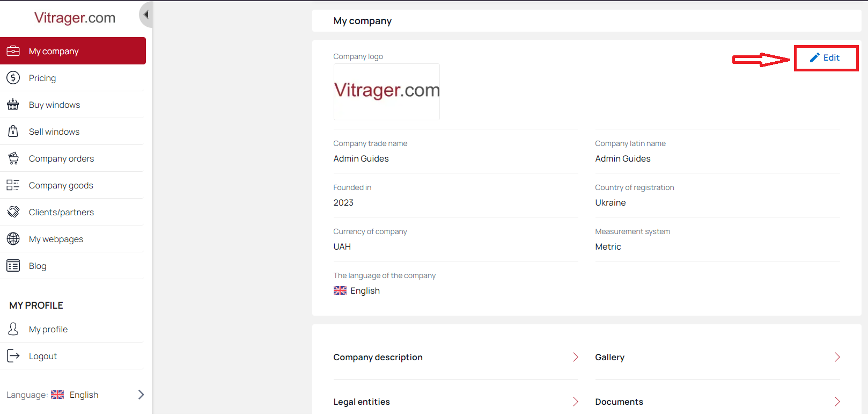This screenshot has width=868, height=415.
Task: Open Company orders cart icon
Action: 13,158
